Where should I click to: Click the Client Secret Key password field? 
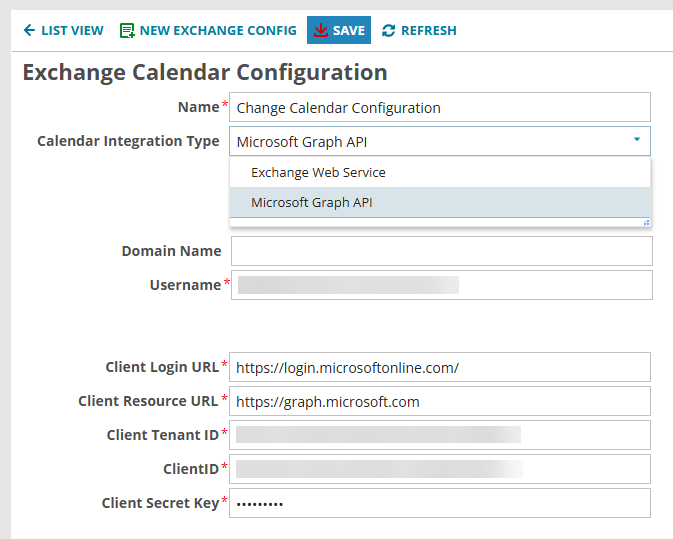pos(440,503)
